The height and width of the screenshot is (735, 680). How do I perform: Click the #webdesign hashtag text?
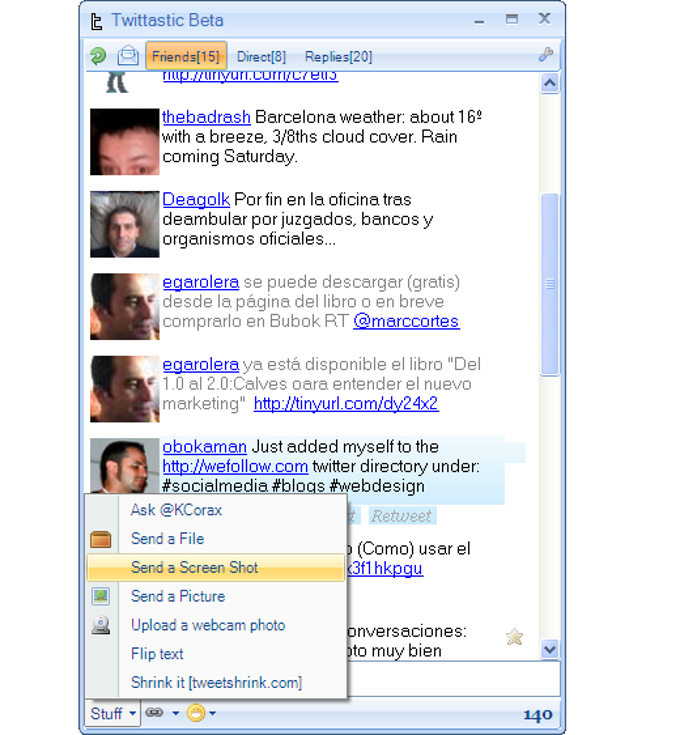[x=377, y=486]
